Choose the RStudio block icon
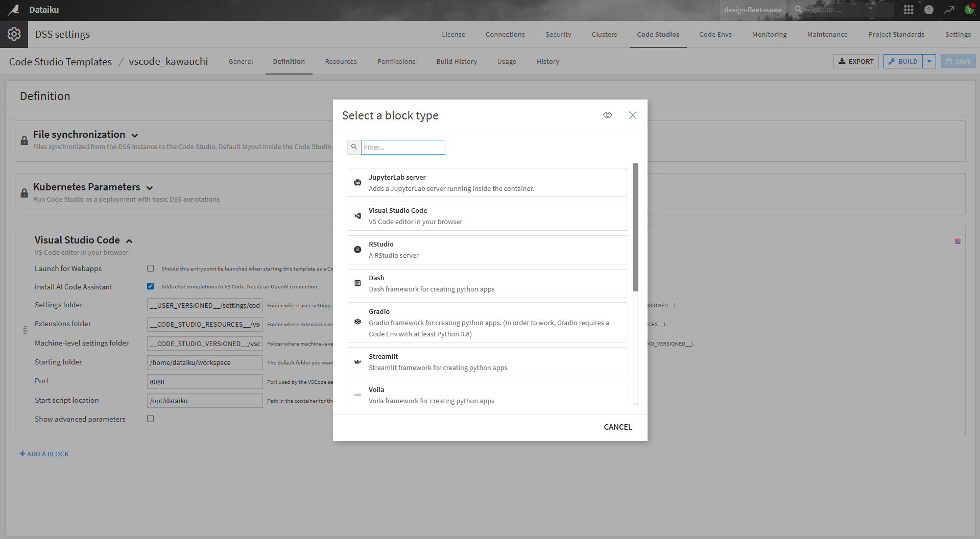This screenshot has width=980, height=539. point(357,250)
